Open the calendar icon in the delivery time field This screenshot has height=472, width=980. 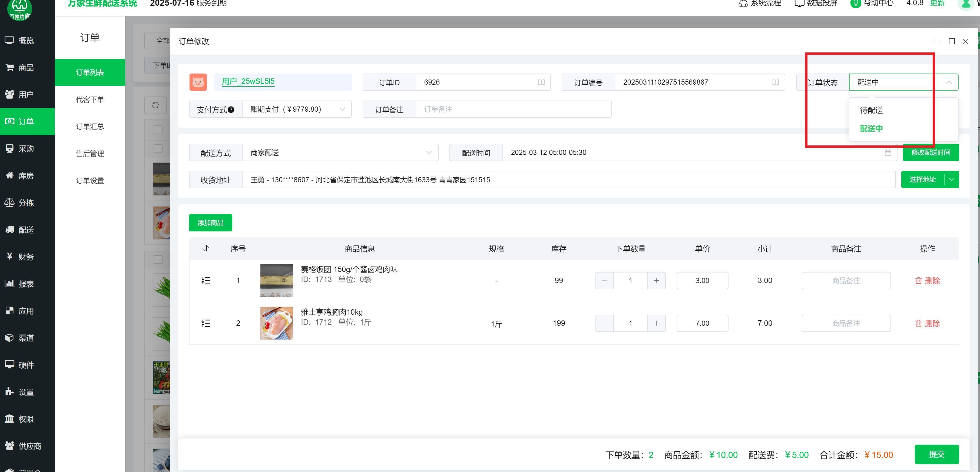(x=888, y=152)
